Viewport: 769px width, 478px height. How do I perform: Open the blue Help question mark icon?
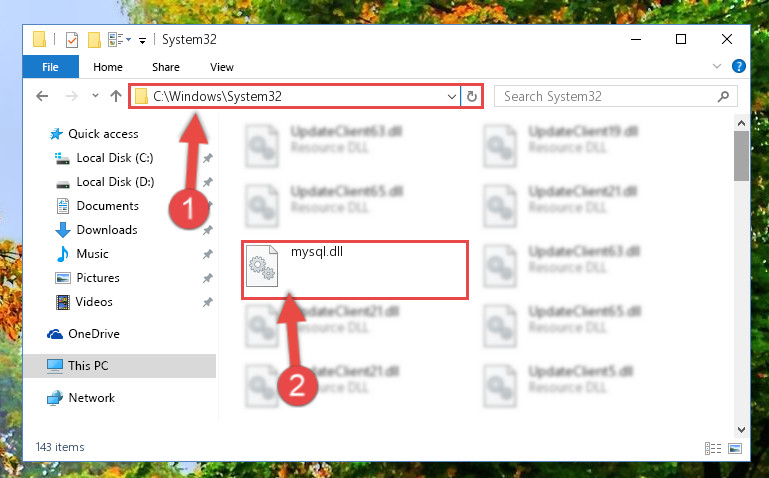coord(738,66)
